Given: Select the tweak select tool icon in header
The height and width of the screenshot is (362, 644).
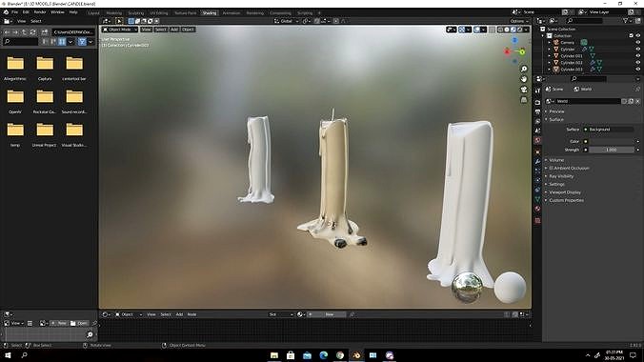Looking at the screenshot, I should 119,21.
